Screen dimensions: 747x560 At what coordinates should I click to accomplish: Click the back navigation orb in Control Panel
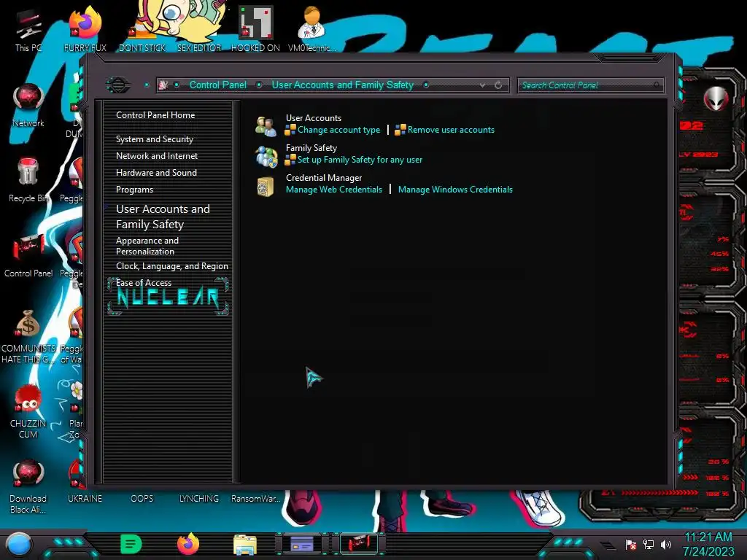point(117,85)
